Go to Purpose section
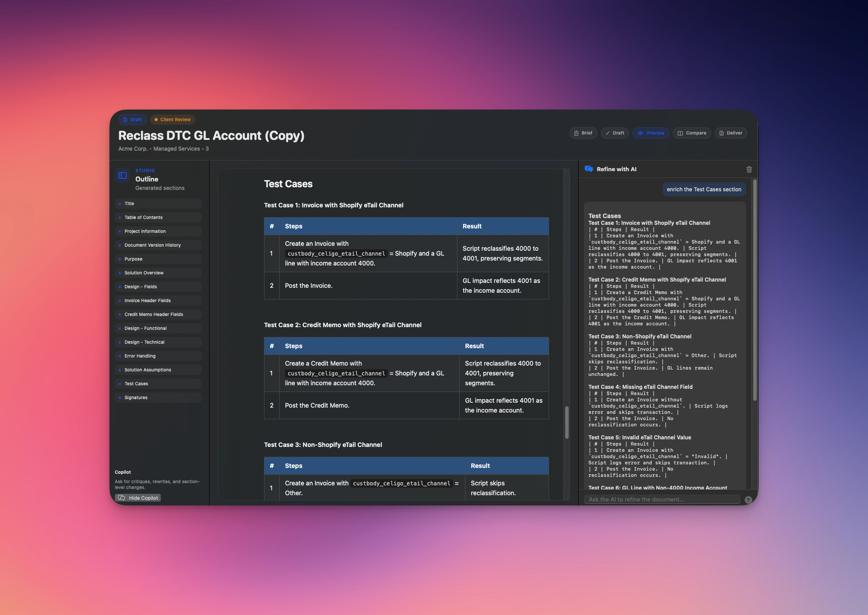The image size is (868, 615). pyautogui.click(x=158, y=259)
